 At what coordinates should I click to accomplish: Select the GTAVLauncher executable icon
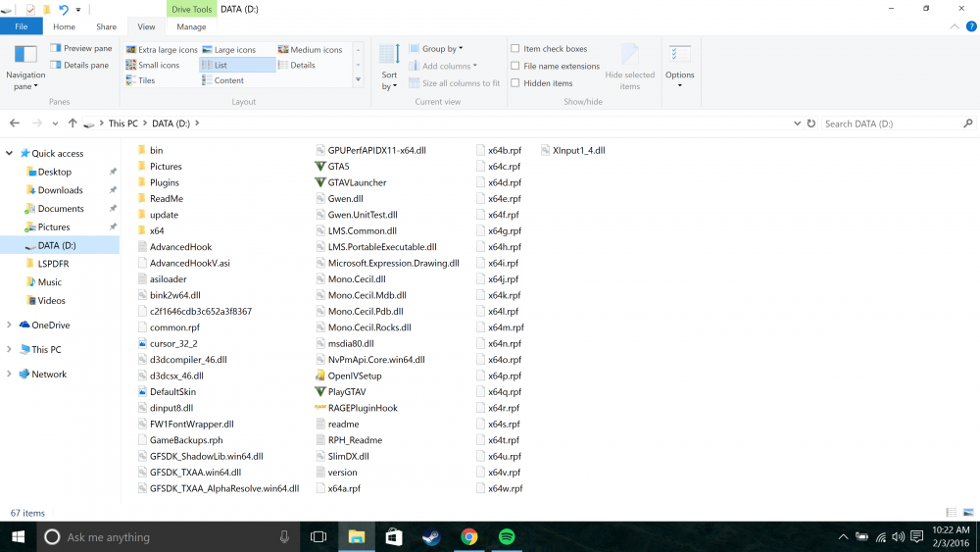tap(320, 182)
